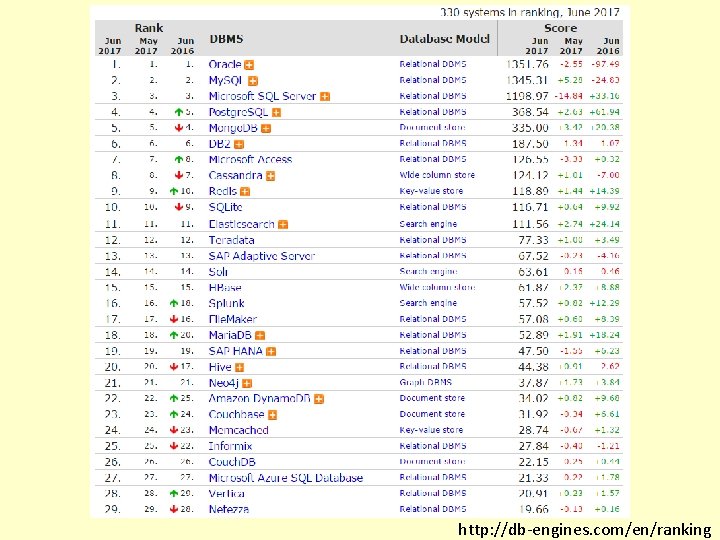Click the red down arrow in Netezza row

pos(174,509)
